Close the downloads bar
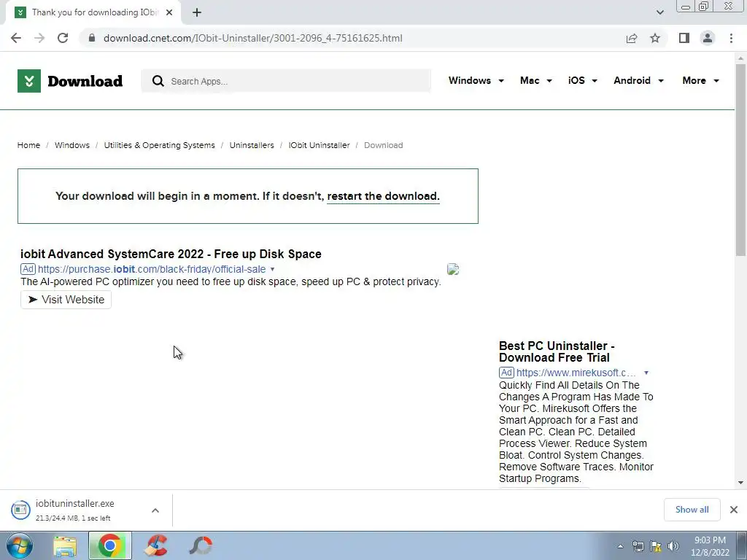The height and width of the screenshot is (560, 747). [734, 510]
